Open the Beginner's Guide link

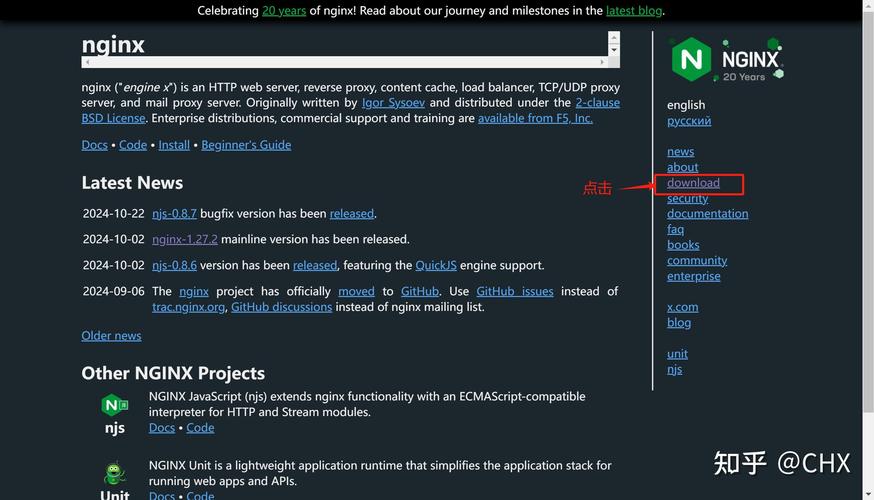tap(246, 145)
